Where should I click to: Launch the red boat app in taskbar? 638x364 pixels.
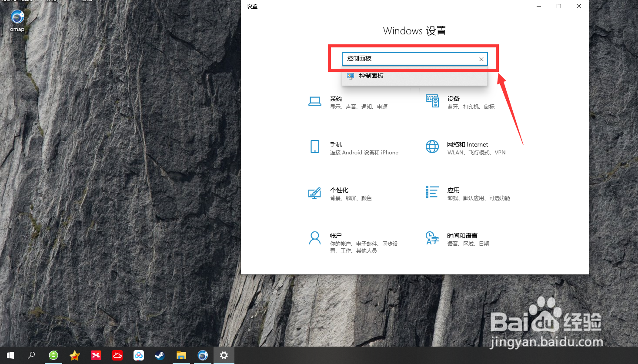117,355
